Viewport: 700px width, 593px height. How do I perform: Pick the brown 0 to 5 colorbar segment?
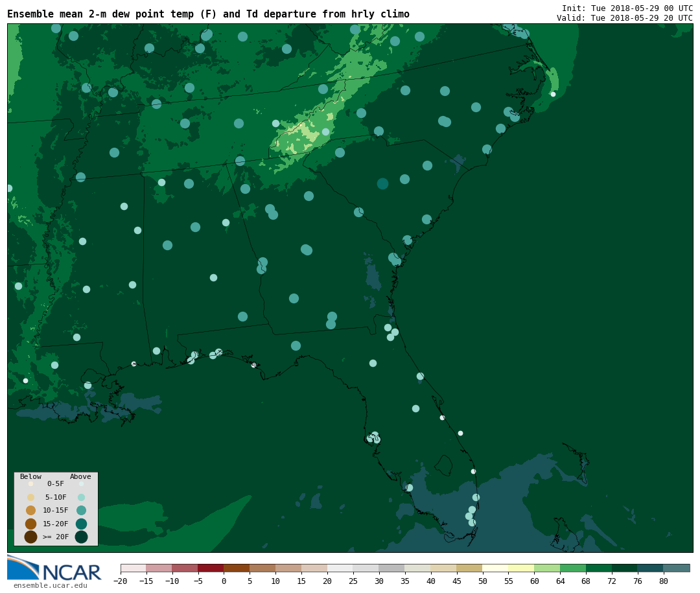[237, 568]
